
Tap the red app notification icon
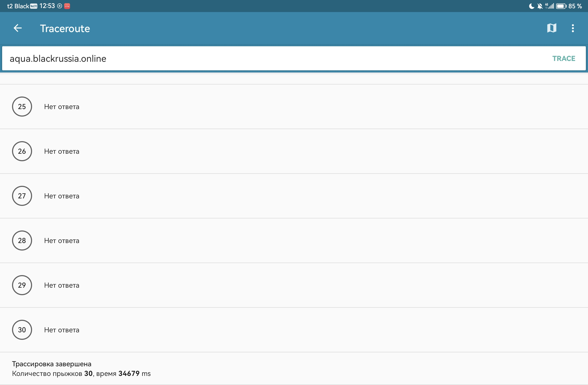point(67,6)
